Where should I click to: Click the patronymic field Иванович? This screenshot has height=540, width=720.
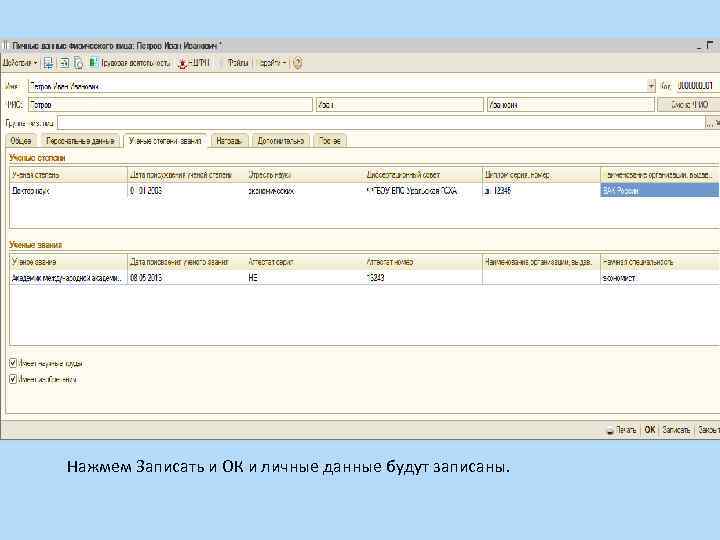tap(571, 105)
